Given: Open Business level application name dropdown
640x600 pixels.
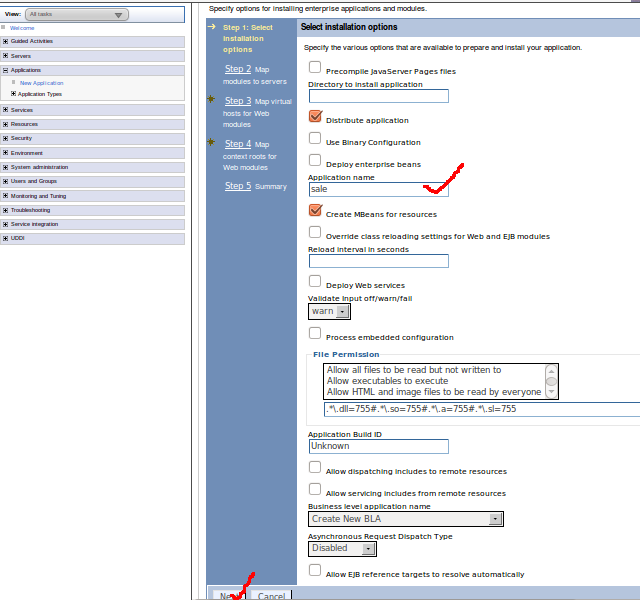Looking at the screenshot, I should coord(406,519).
